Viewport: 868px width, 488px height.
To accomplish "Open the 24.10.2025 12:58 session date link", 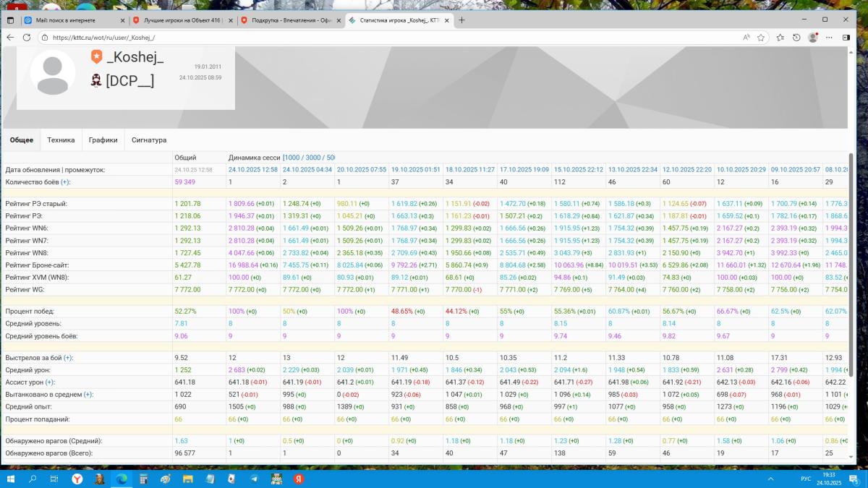I will (x=252, y=170).
